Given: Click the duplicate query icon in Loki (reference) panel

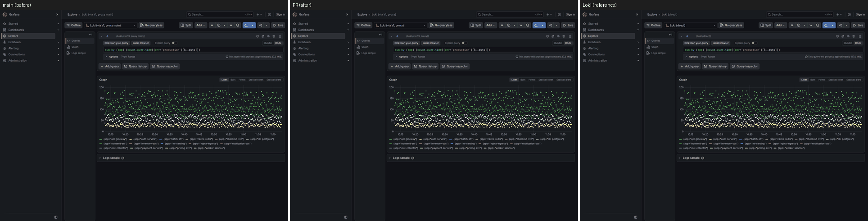Looking at the screenshot, I should pyautogui.click(x=843, y=36).
